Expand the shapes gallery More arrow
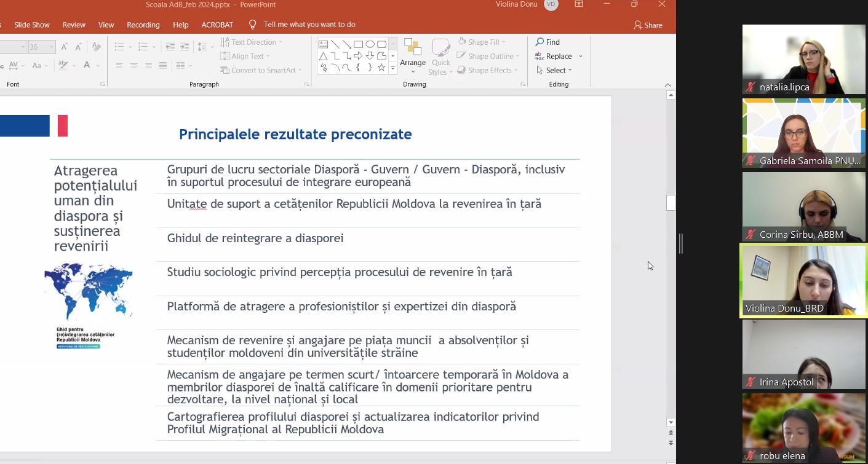 click(x=392, y=68)
